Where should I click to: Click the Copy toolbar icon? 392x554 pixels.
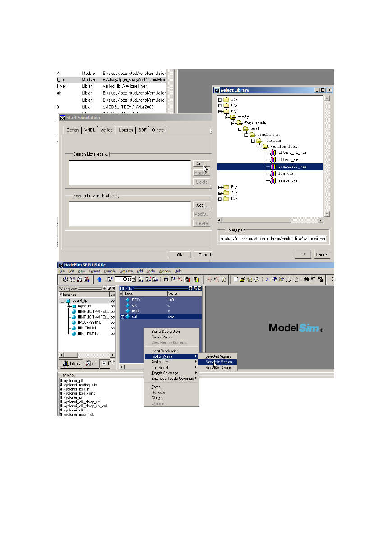[274, 280]
